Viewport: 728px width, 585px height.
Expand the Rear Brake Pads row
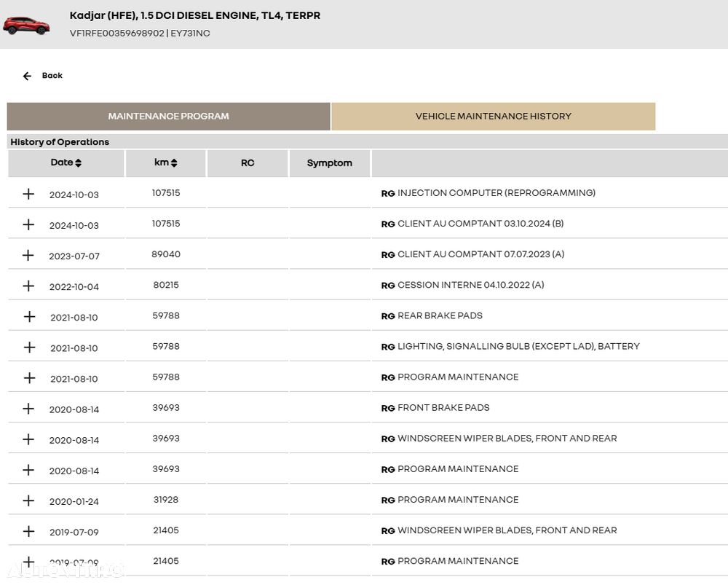pos(29,316)
